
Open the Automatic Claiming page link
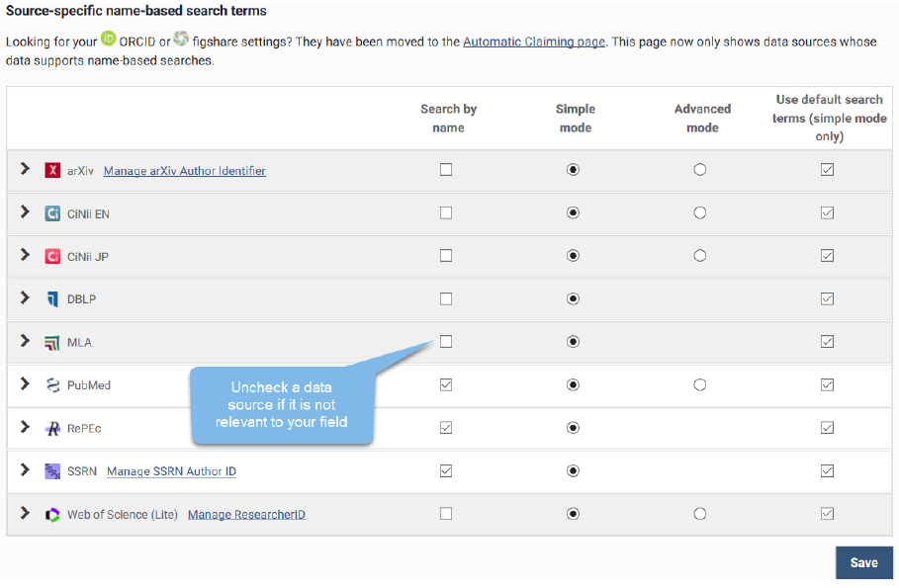pos(533,42)
